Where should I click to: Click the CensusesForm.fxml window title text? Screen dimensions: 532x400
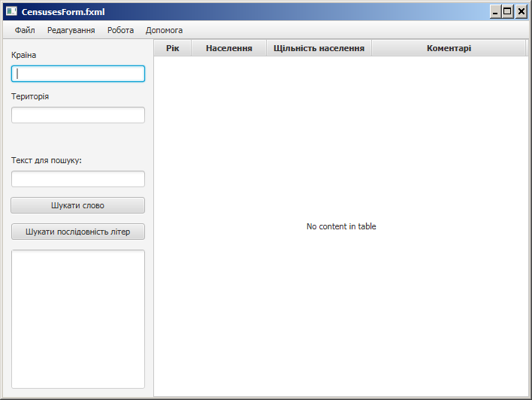(x=63, y=11)
